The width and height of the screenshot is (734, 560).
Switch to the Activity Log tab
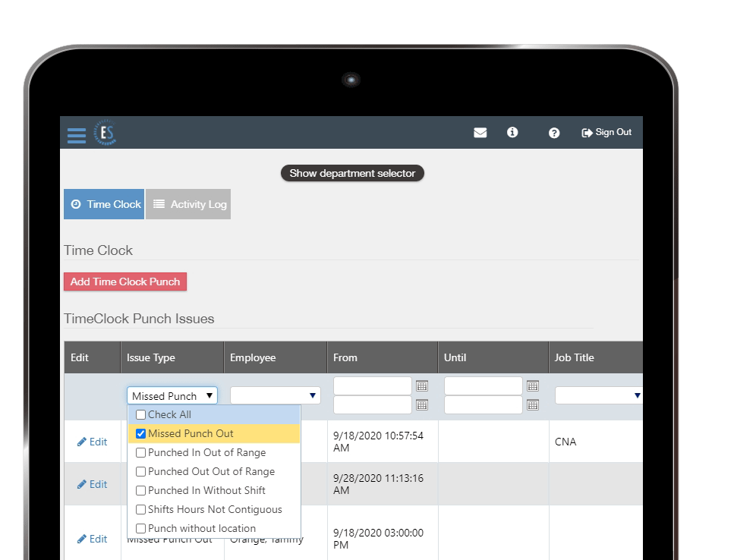click(188, 204)
